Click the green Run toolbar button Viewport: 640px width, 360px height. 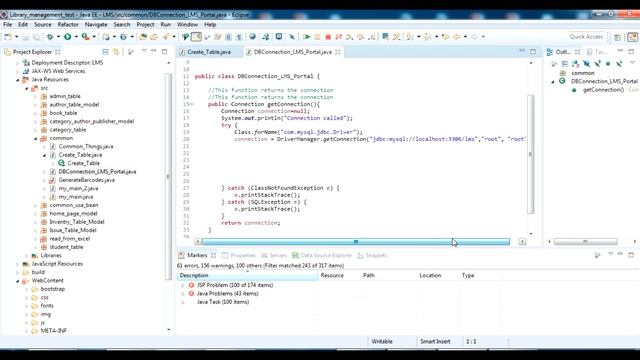[x=67, y=37]
